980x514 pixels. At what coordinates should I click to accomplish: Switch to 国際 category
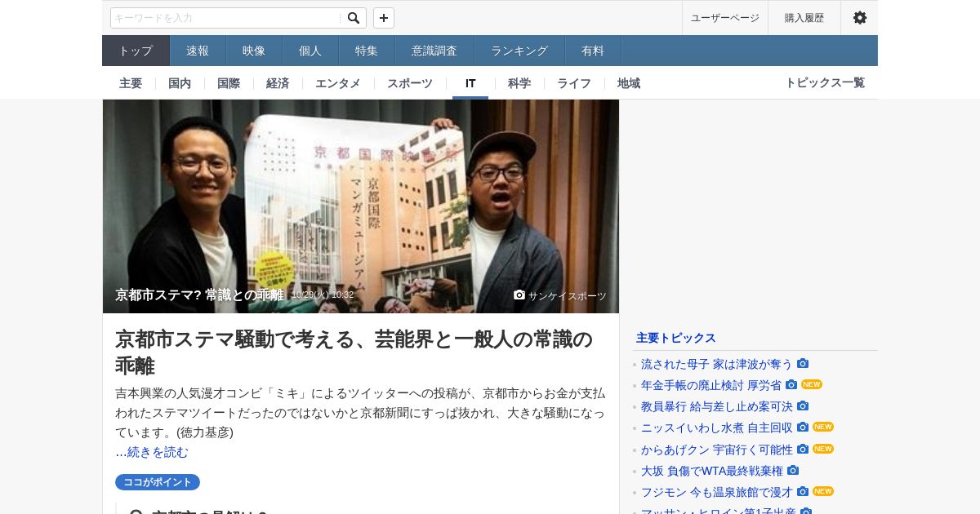coord(229,83)
